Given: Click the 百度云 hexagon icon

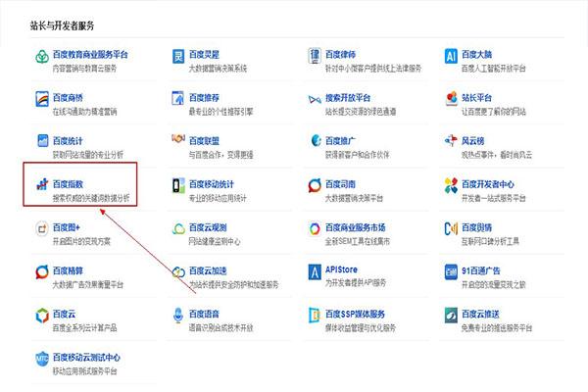Looking at the screenshot, I should pyautogui.click(x=42, y=316).
